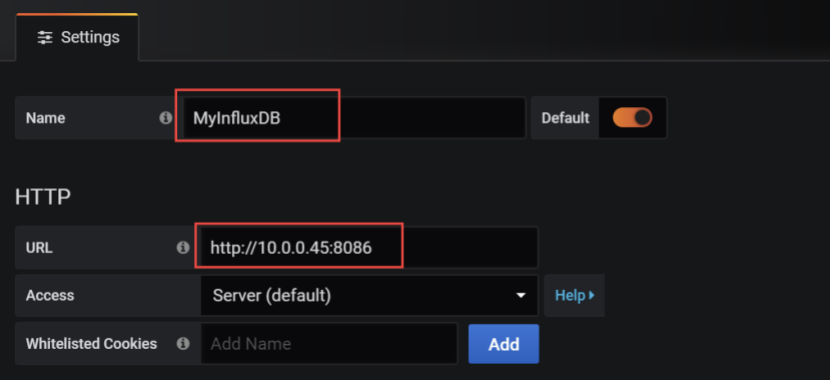Click the blue Add button

point(504,344)
